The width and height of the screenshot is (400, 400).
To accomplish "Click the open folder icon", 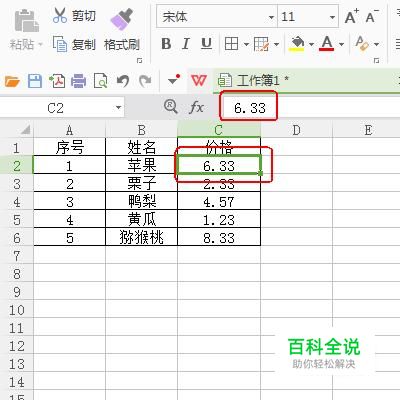I will (x=12, y=81).
